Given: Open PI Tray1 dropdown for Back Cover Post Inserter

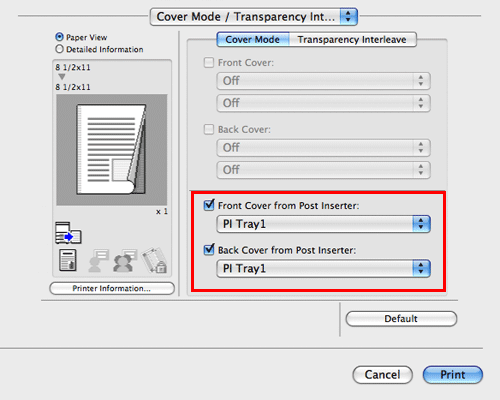Looking at the screenshot, I should [x=323, y=269].
